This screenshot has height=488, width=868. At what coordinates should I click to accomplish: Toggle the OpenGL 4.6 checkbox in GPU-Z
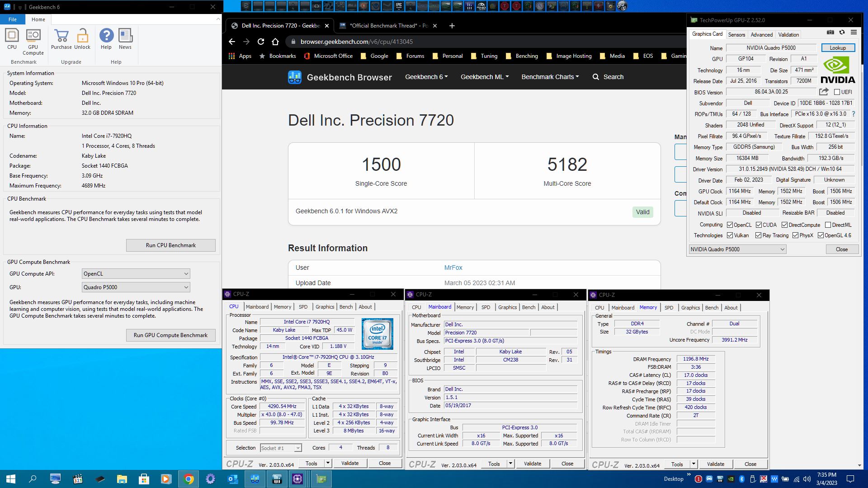[821, 235]
